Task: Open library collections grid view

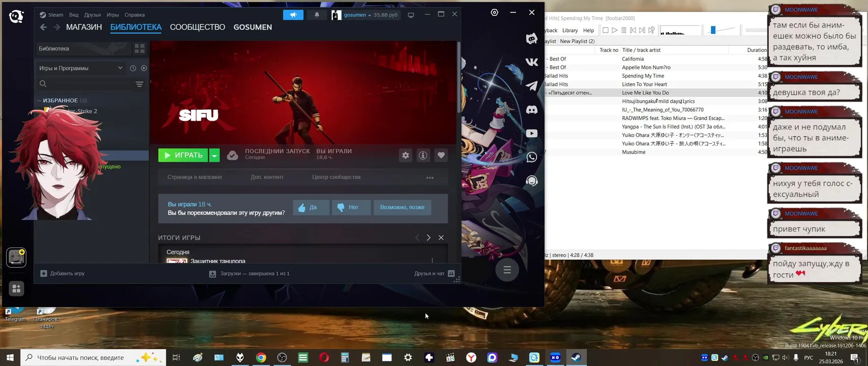Action: [139, 48]
